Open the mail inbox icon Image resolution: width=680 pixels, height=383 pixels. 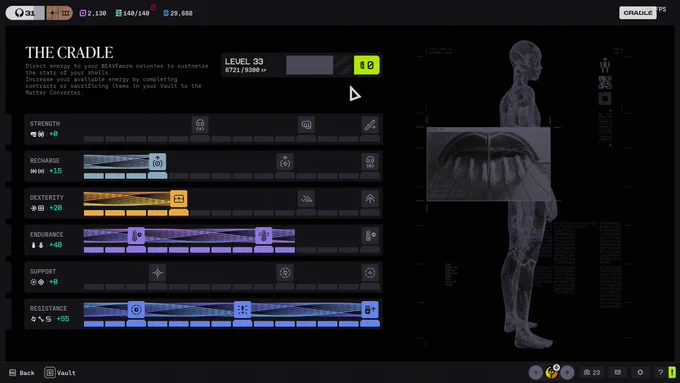point(618,372)
